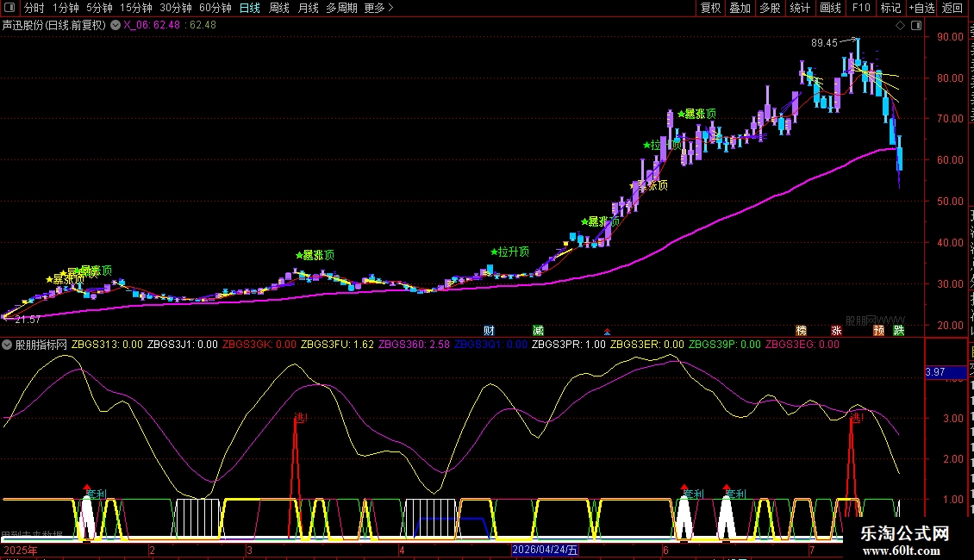974x560 pixels.
Task: Open the 多周期 multi-period view
Action: coord(341,8)
